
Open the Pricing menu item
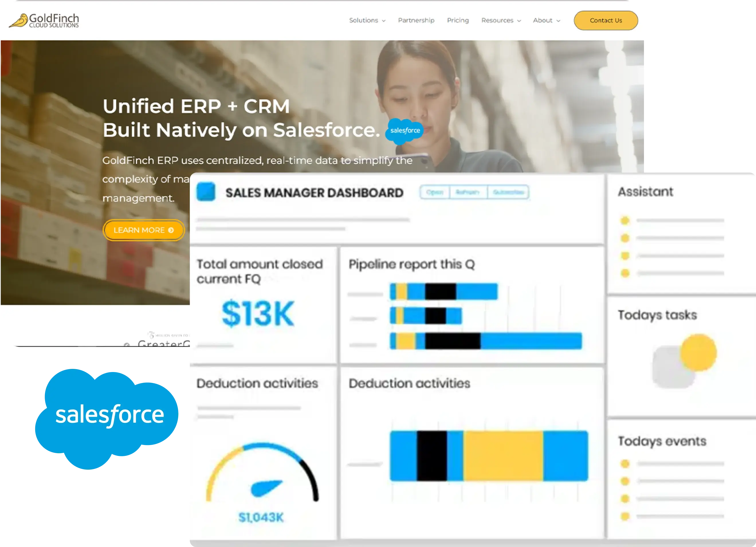(458, 20)
